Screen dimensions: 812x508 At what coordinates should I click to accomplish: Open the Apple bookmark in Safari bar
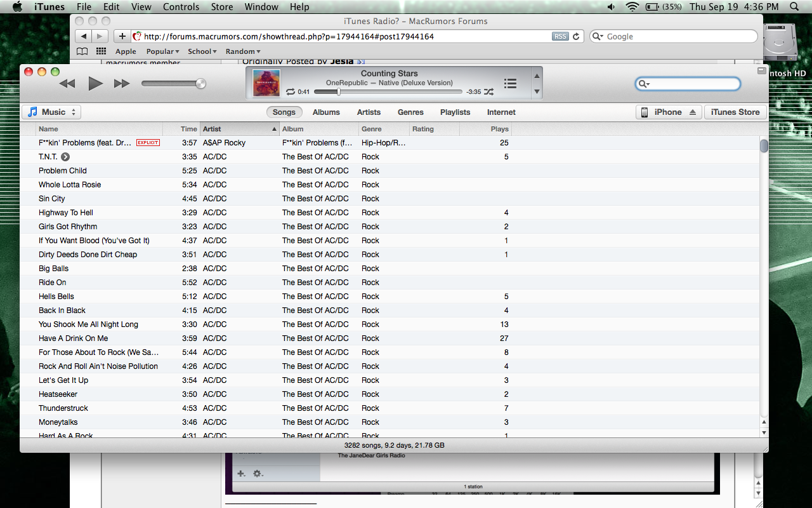(x=126, y=51)
